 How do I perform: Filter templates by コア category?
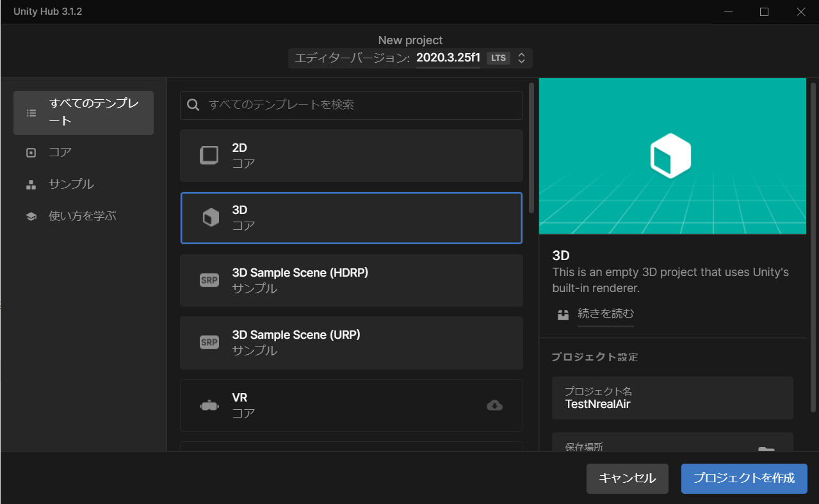tap(61, 152)
